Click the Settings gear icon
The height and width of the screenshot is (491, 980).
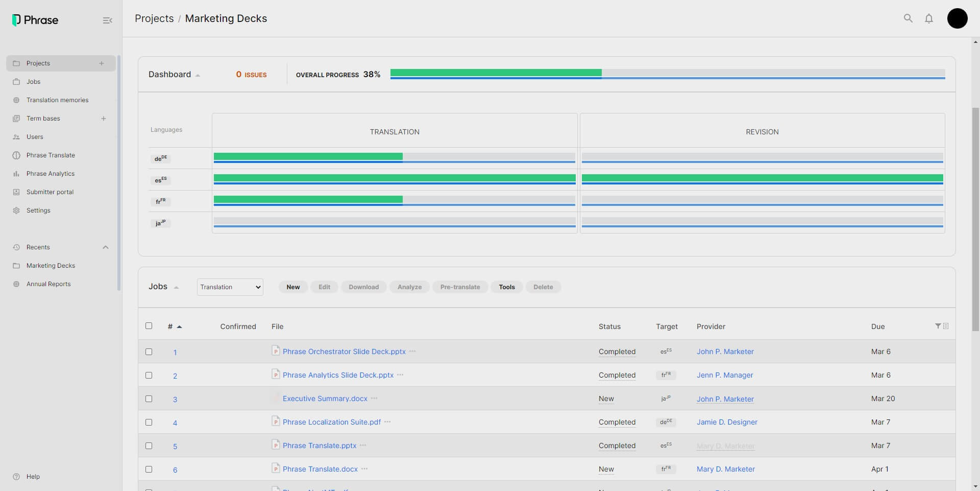click(x=16, y=211)
